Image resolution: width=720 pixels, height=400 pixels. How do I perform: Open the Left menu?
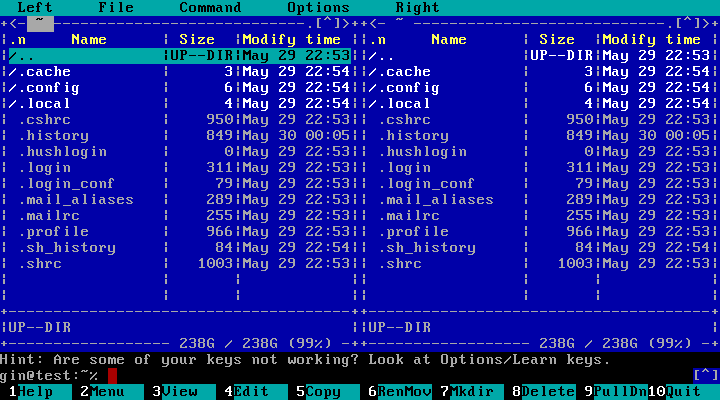tap(35, 8)
